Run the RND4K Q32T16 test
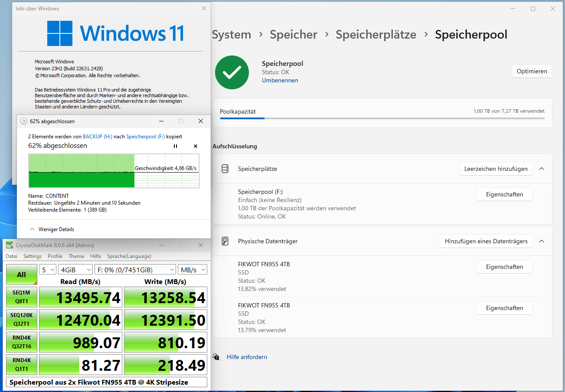This screenshot has width=565, height=392. point(22,342)
